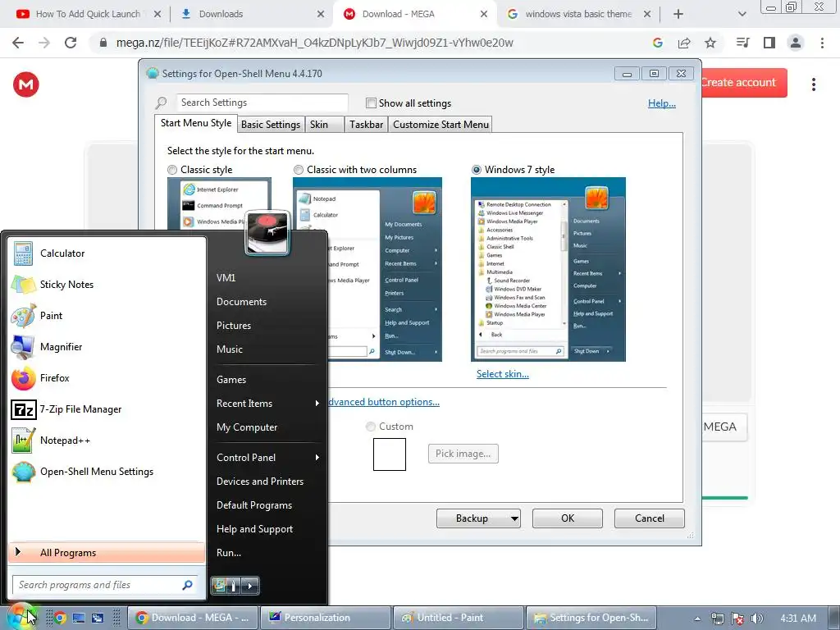Click the MEGA logo on the page

[25, 84]
